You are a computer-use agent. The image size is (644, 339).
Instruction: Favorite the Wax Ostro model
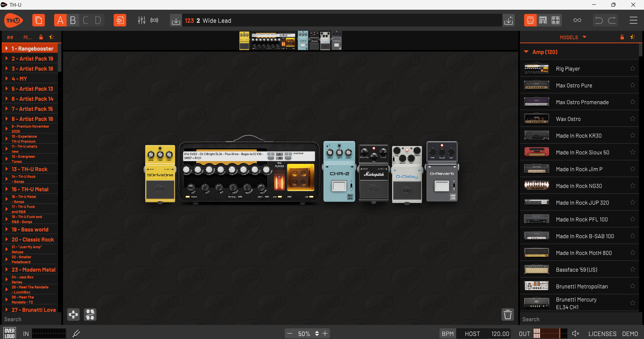click(x=633, y=119)
